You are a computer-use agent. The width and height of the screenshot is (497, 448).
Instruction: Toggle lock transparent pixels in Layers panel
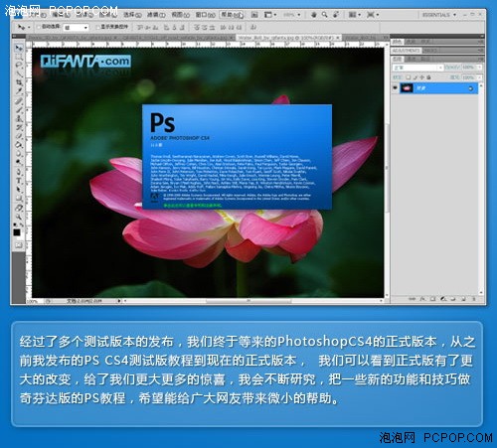[x=409, y=77]
